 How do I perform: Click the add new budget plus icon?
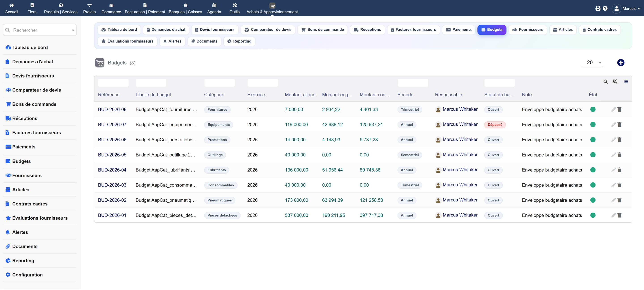[x=621, y=63]
